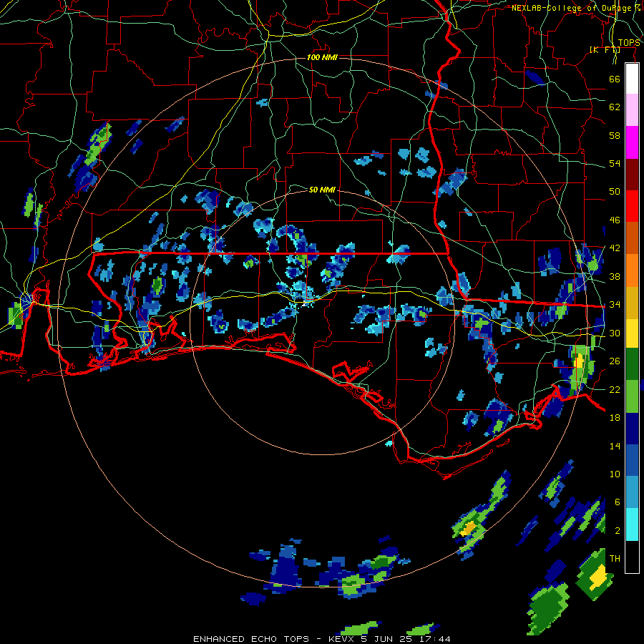Pick the magenta color band in legend
The height and width of the screenshot is (644, 644).
(x=632, y=142)
